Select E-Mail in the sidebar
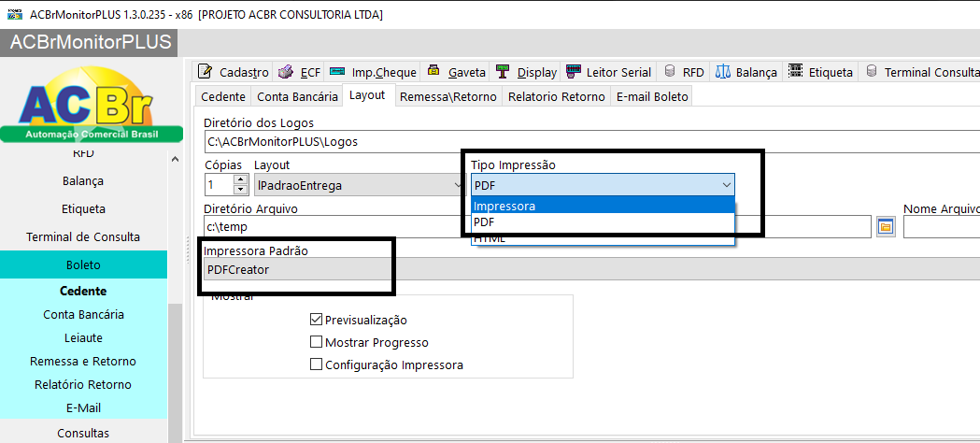 click(x=83, y=408)
